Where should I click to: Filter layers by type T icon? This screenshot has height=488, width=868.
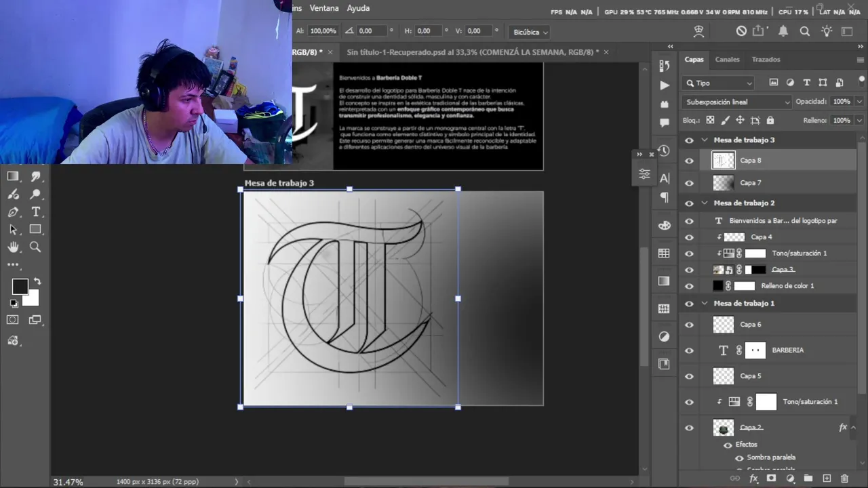806,83
